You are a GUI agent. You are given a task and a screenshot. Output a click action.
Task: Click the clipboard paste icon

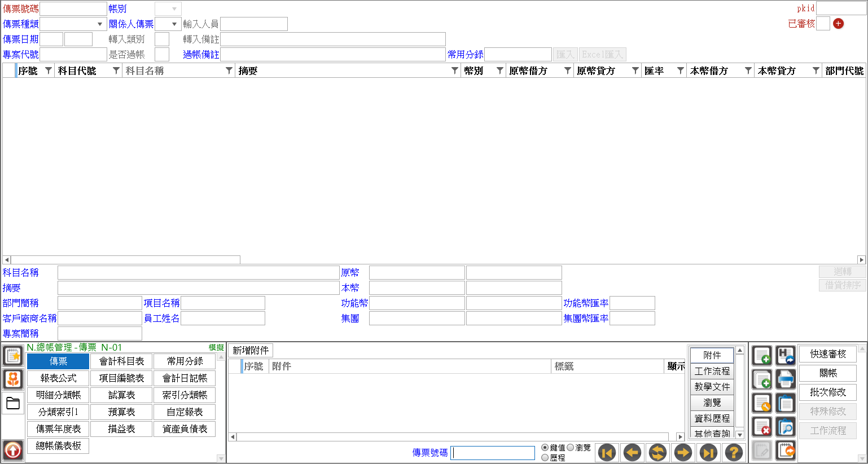(786, 403)
